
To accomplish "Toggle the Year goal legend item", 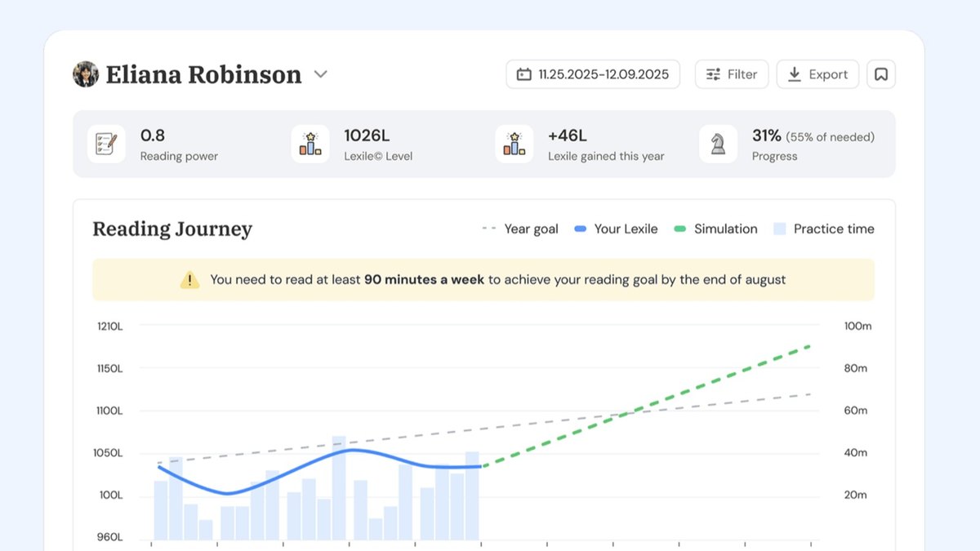I will coord(520,229).
